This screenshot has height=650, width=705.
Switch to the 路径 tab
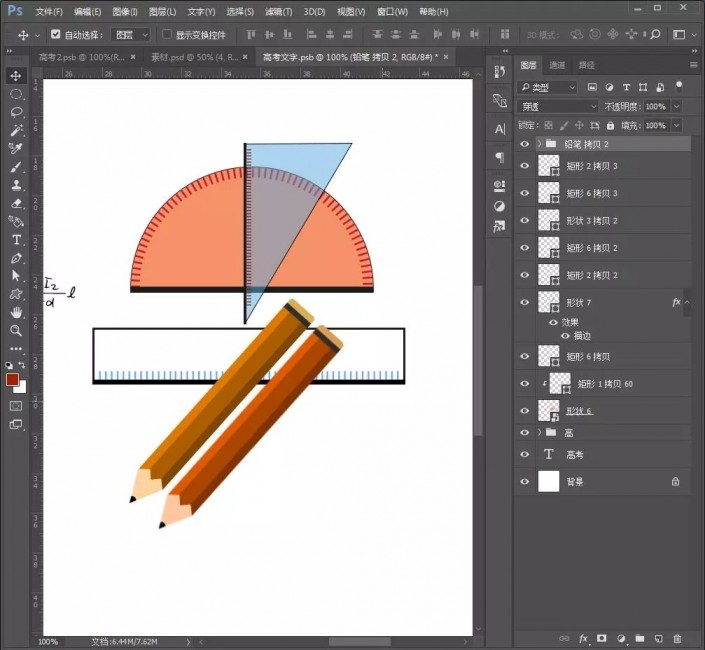[586, 65]
